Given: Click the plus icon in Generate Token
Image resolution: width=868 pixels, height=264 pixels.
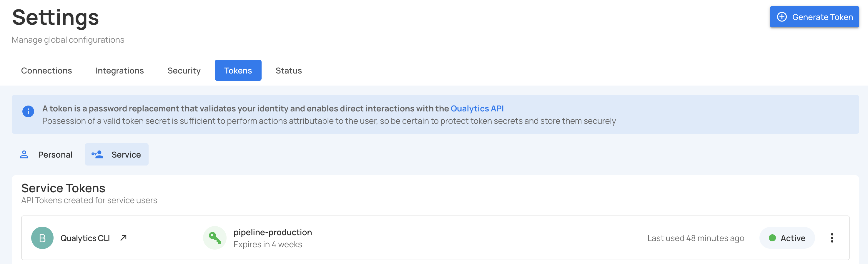Looking at the screenshot, I should [782, 16].
